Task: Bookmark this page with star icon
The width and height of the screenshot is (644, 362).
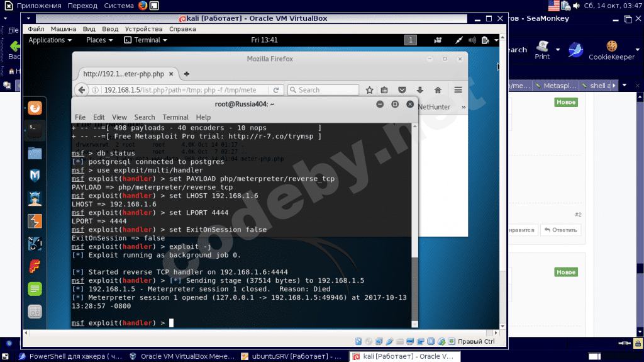Action: [x=369, y=89]
